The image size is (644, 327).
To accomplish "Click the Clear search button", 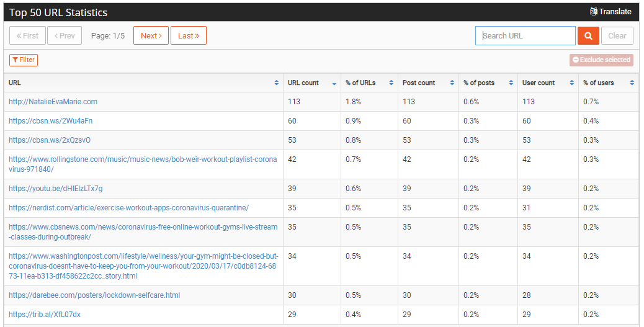I will coord(617,36).
